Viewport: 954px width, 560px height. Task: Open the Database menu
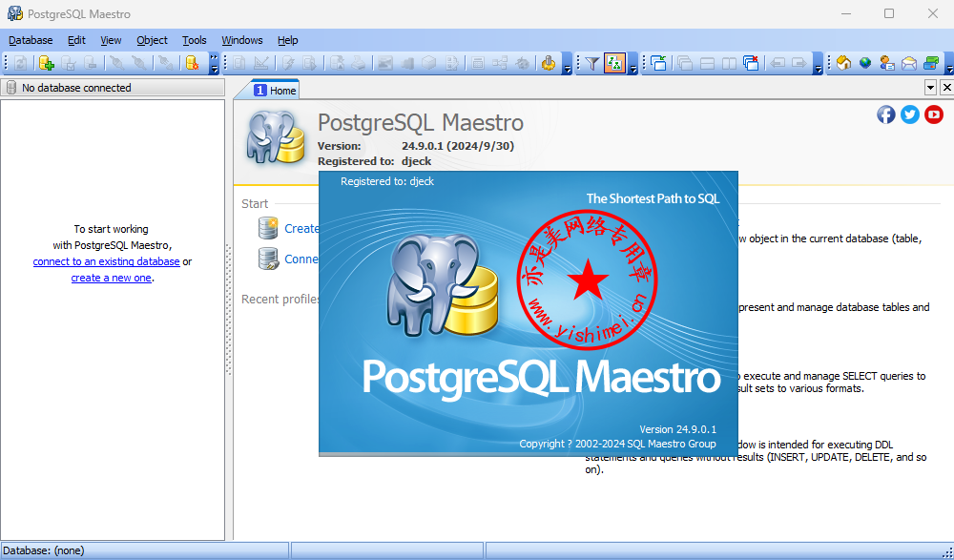pos(31,40)
